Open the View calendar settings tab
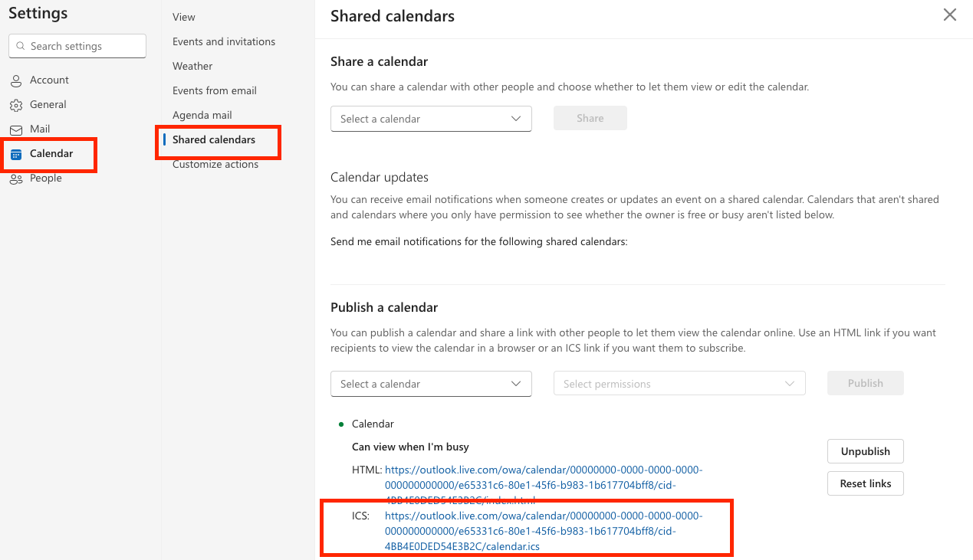 (x=184, y=17)
